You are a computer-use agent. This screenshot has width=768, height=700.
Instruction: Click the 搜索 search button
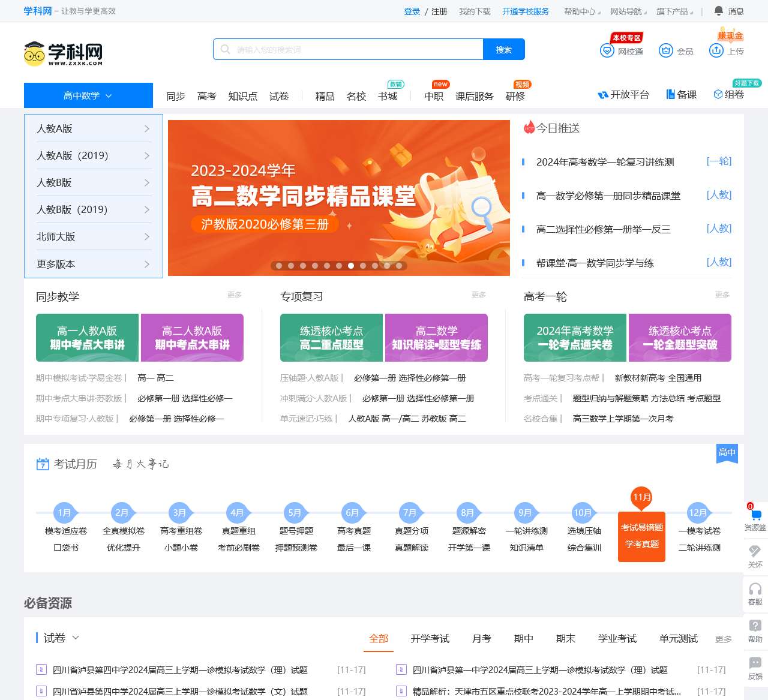503,49
